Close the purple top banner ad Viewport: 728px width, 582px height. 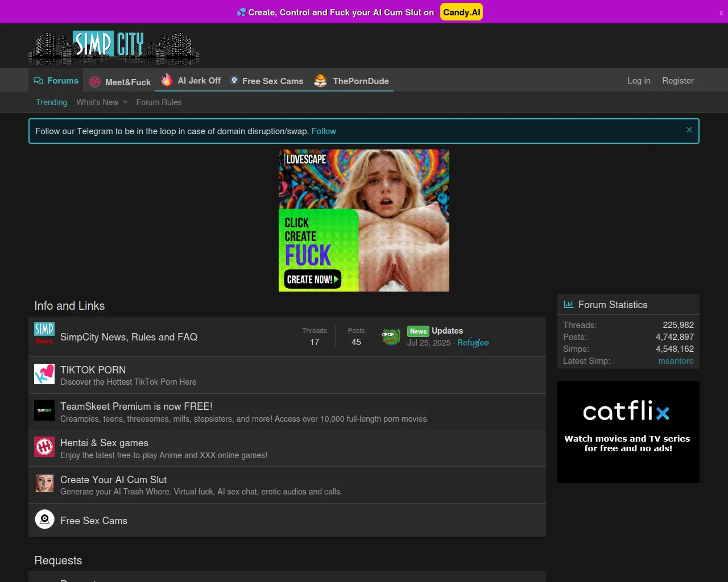pos(721,13)
